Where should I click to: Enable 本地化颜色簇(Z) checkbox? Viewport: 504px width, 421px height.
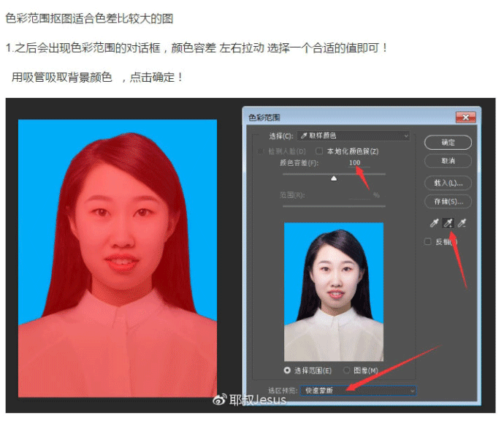pyautogui.click(x=319, y=151)
